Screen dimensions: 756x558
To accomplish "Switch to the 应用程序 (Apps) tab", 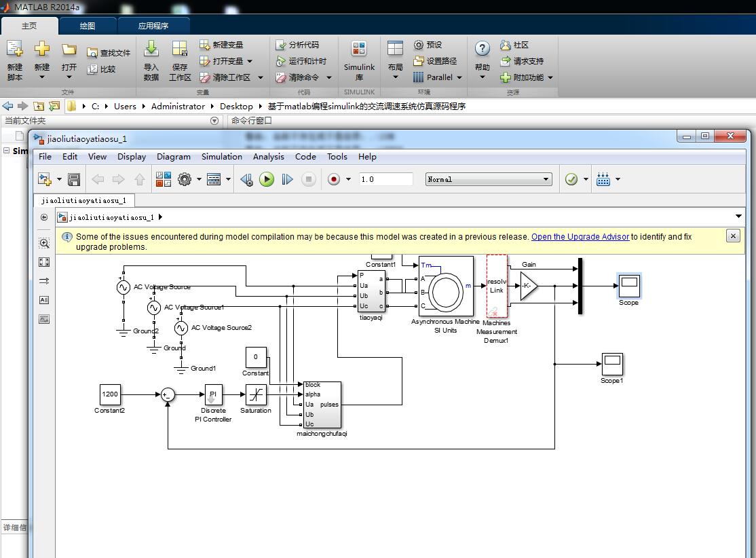I will tap(153, 26).
